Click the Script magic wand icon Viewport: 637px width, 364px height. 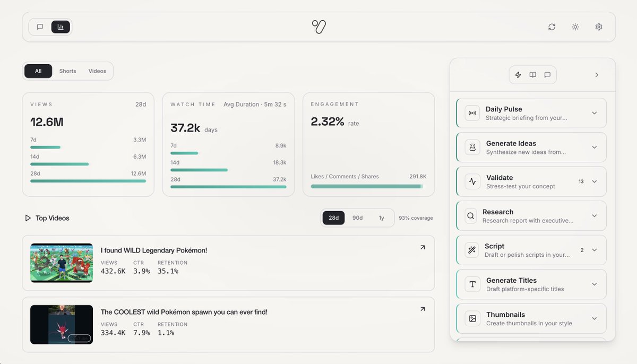(472, 250)
